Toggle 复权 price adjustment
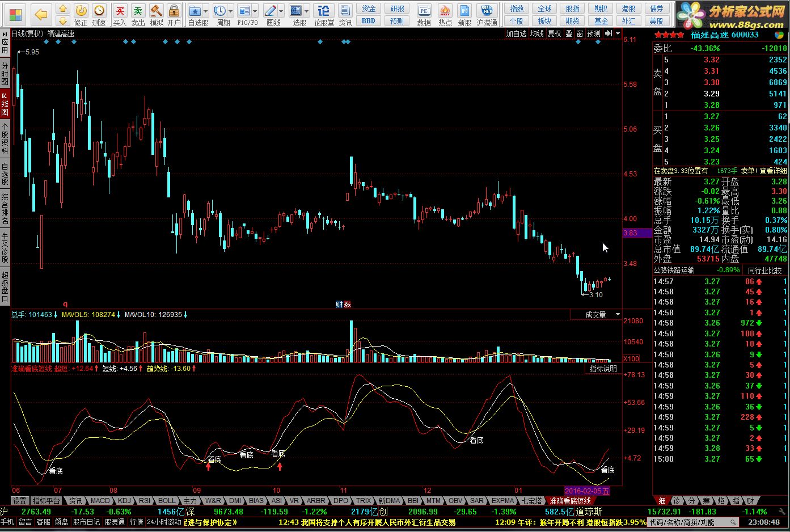 point(554,33)
